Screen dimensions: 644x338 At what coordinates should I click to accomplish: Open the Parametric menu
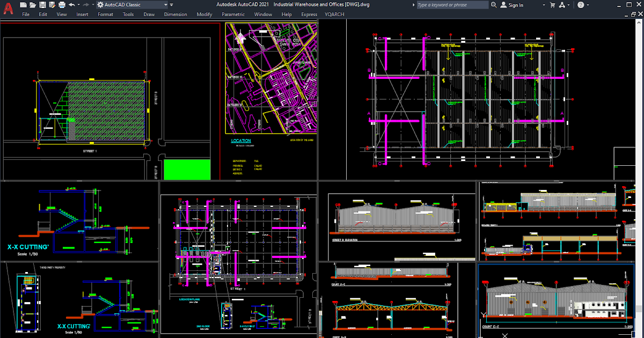tap(233, 14)
